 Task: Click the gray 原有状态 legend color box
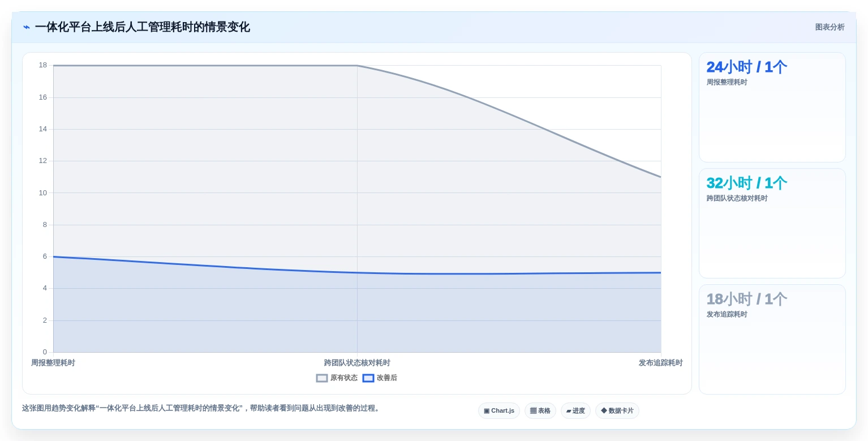pyautogui.click(x=322, y=378)
